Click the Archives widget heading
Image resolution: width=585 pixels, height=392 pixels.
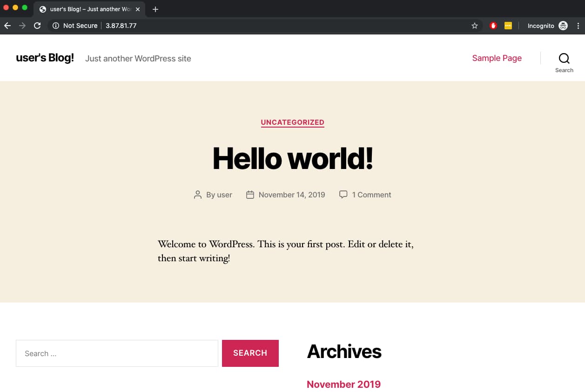[x=344, y=351]
